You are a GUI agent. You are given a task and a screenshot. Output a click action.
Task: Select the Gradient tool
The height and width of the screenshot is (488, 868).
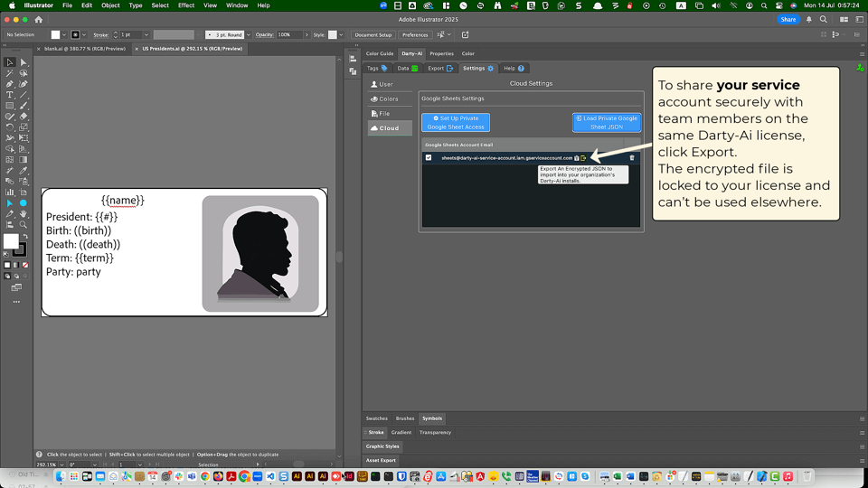(24, 159)
